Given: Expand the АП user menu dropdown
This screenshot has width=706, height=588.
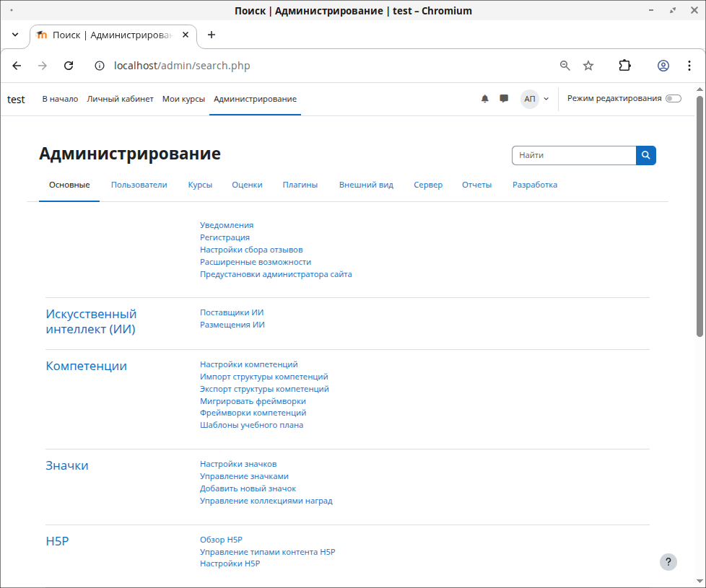Looking at the screenshot, I should [536, 99].
